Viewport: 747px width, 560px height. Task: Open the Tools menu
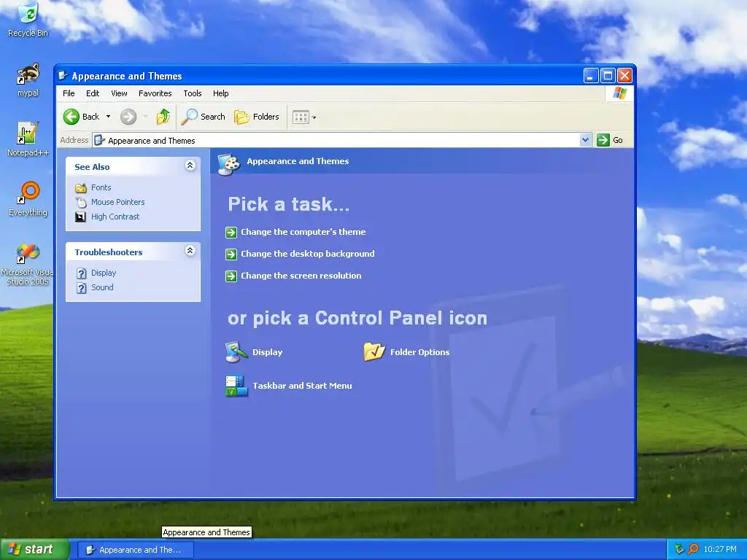click(193, 93)
